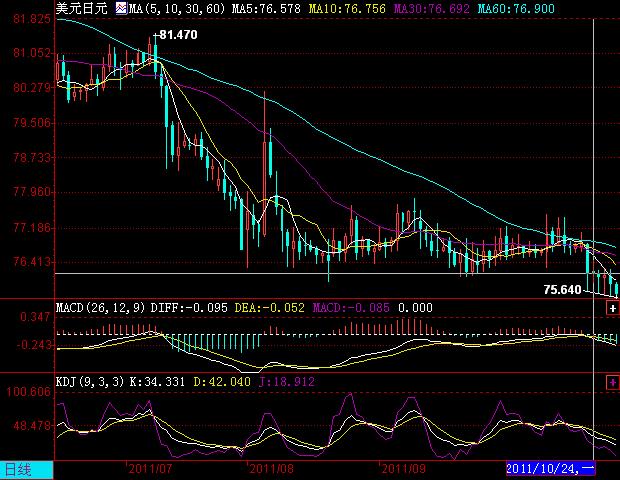Click the D:42.040 value
Viewport: 620px width, 480px height.
point(222,382)
